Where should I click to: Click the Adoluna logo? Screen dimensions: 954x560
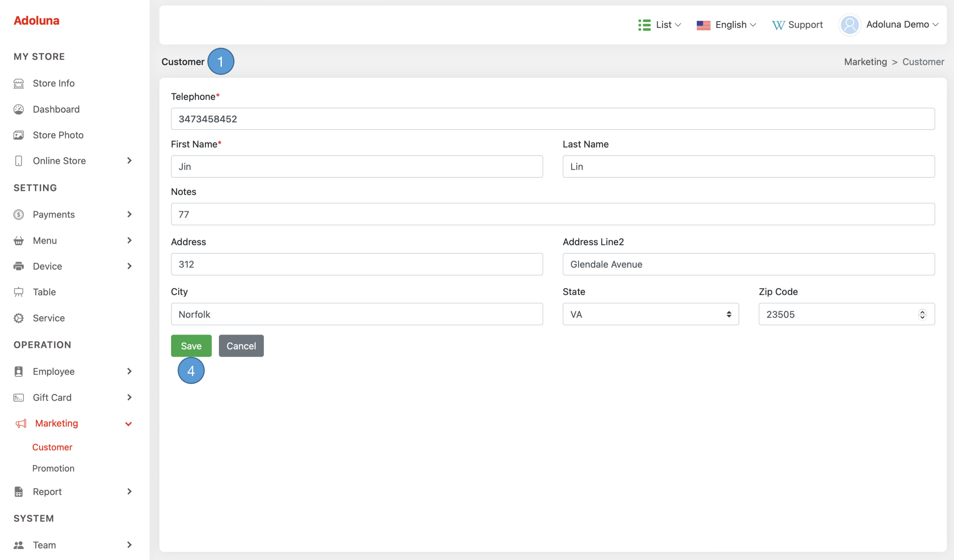[36, 20]
